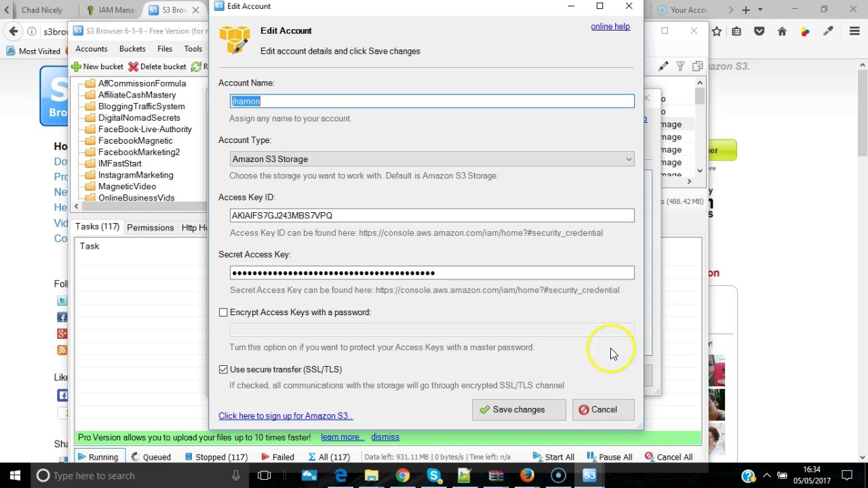Open File Explorer from the taskbar
The height and width of the screenshot is (488, 868).
[x=371, y=476]
